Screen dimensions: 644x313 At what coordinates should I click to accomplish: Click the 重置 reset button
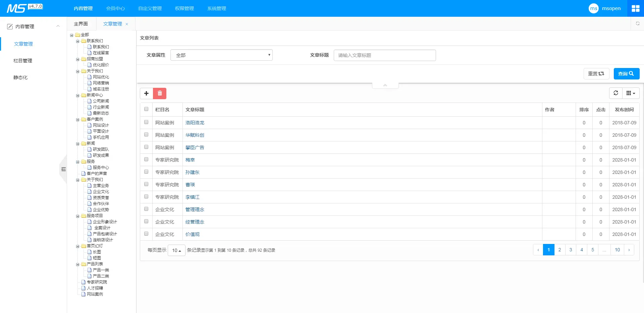[596, 74]
